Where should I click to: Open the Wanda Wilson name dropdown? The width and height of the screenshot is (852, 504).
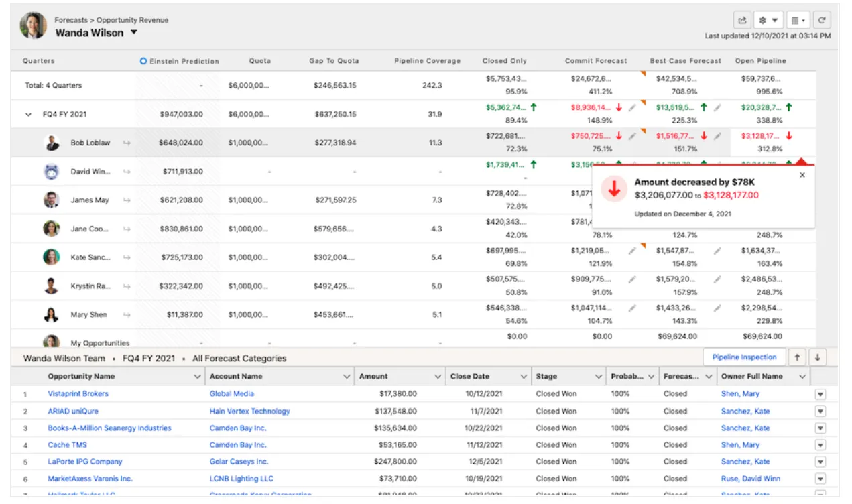click(x=134, y=32)
